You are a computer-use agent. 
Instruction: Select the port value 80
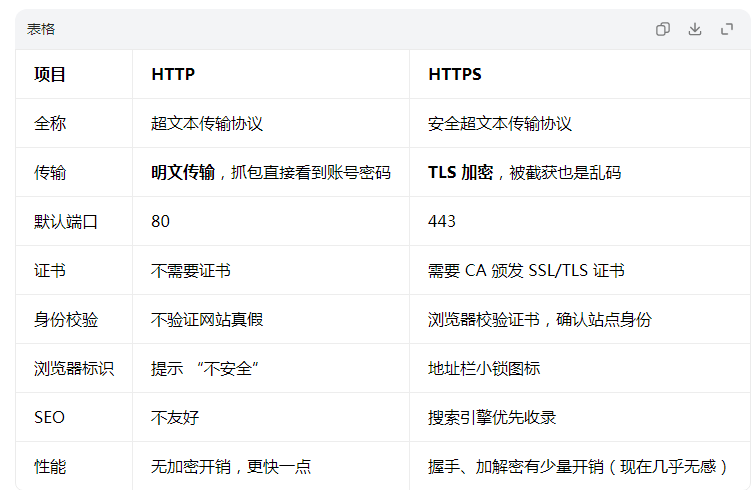tap(160, 221)
